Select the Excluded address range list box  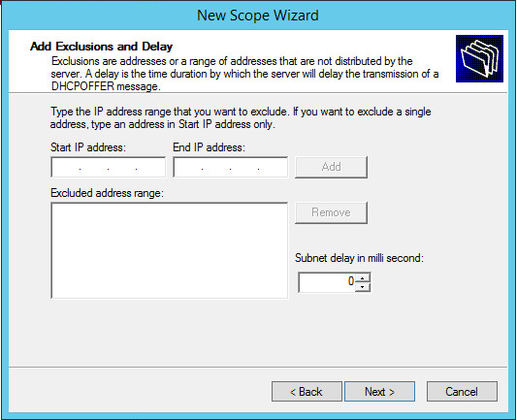[x=170, y=250]
